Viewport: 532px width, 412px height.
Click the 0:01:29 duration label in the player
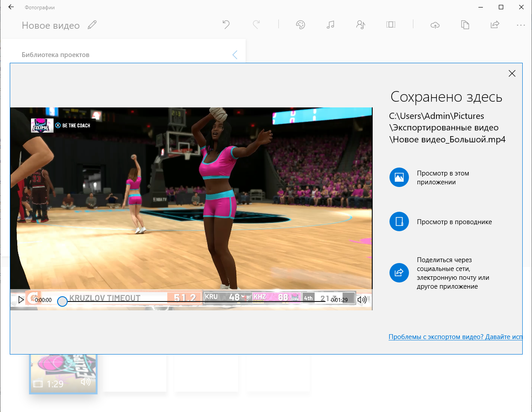(339, 300)
